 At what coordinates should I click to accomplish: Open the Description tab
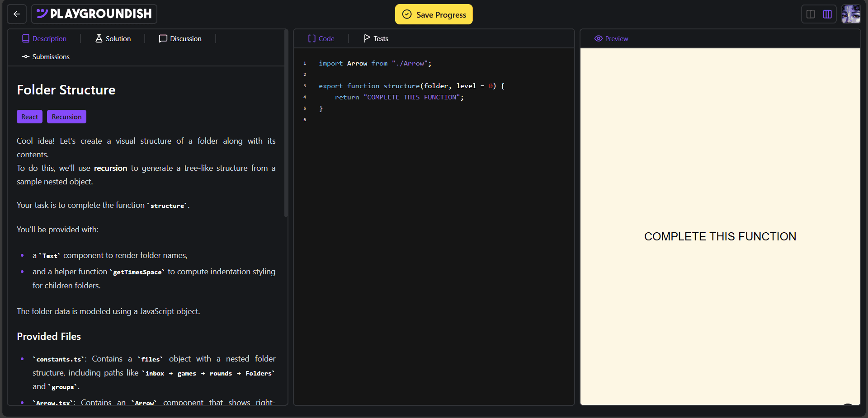pos(44,39)
